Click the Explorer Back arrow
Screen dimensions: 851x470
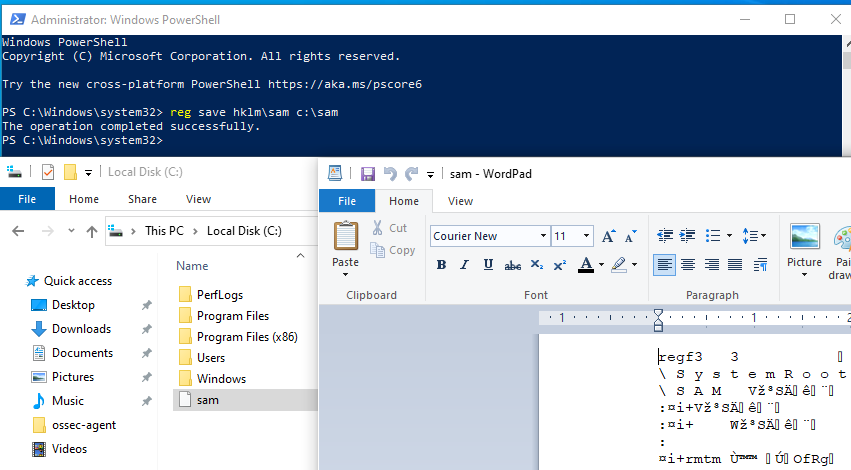tap(18, 231)
